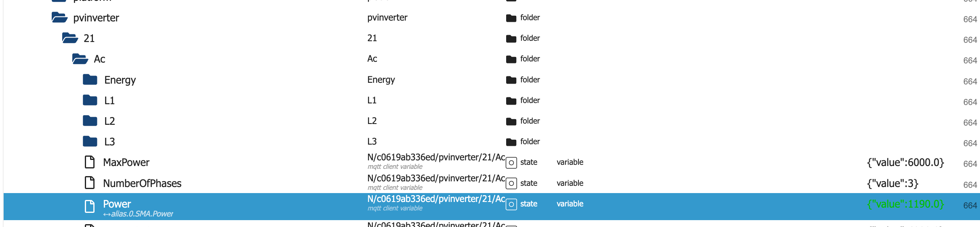The width and height of the screenshot is (980, 227).
Task: Click the blue L2 folder icon
Action: pos(90,121)
